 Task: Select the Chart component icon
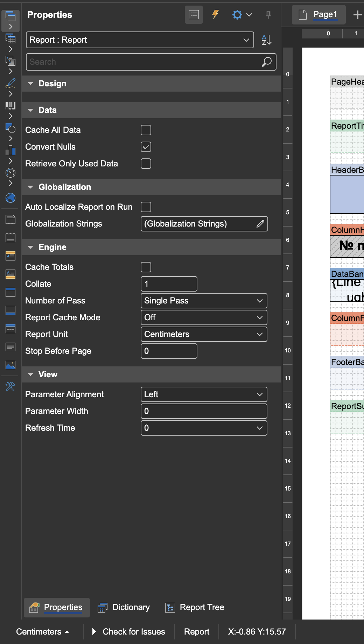click(x=10, y=150)
